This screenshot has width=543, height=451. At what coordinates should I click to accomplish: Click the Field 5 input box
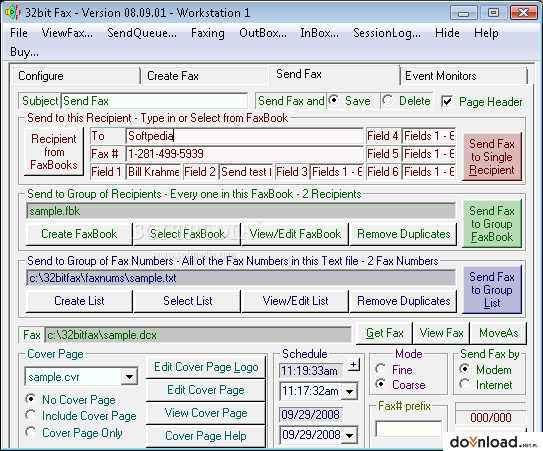pos(429,153)
